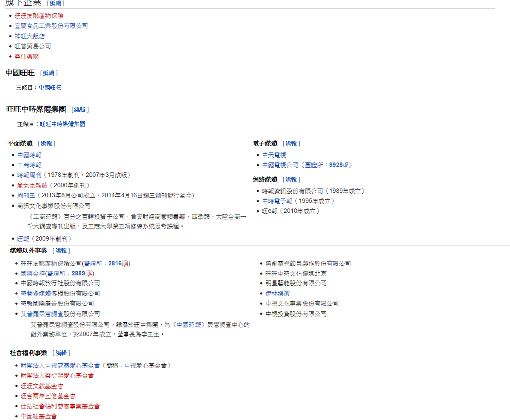
Task: Click 臺證所 link before code 2816
Action: coord(93,263)
